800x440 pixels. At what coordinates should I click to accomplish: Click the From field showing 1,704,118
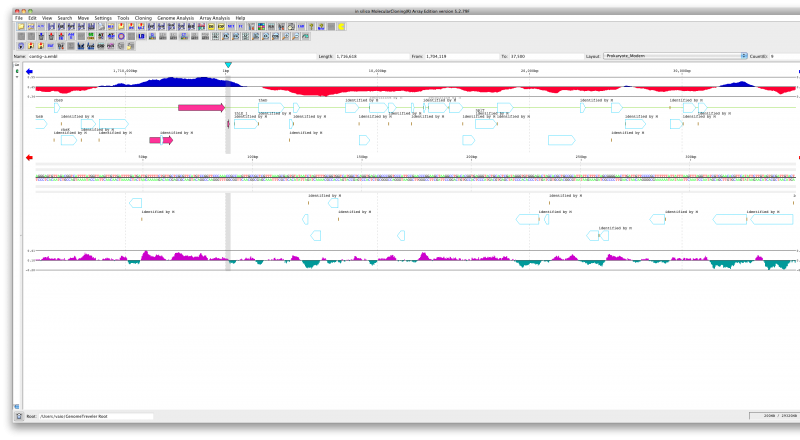tap(461, 56)
